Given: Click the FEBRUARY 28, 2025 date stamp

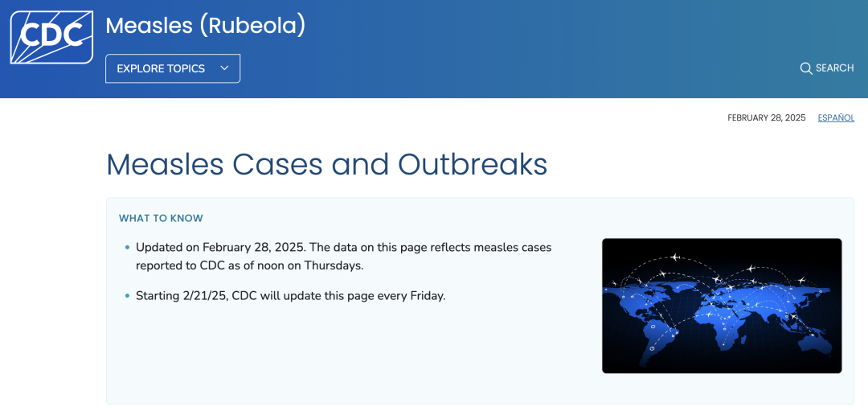Looking at the screenshot, I should pyautogui.click(x=766, y=118).
